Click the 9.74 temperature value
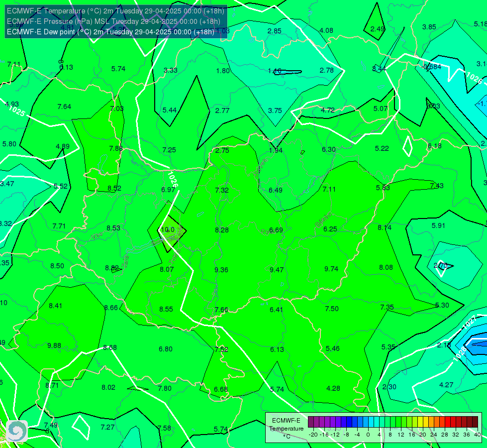487x448 pixels. point(331,269)
